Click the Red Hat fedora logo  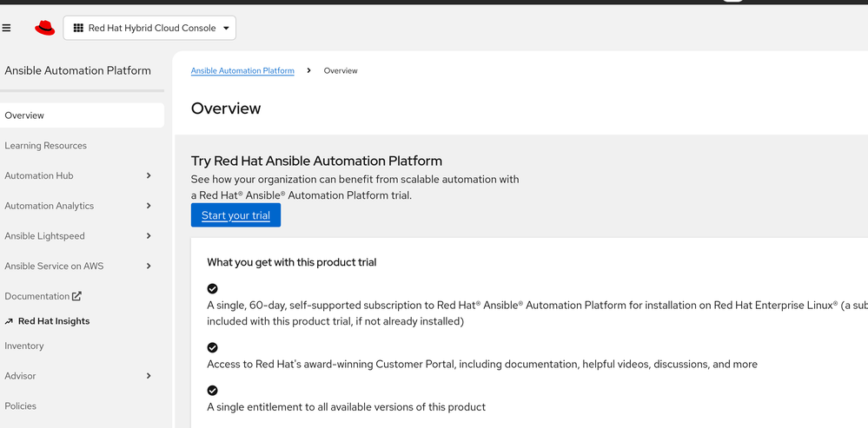(44, 28)
